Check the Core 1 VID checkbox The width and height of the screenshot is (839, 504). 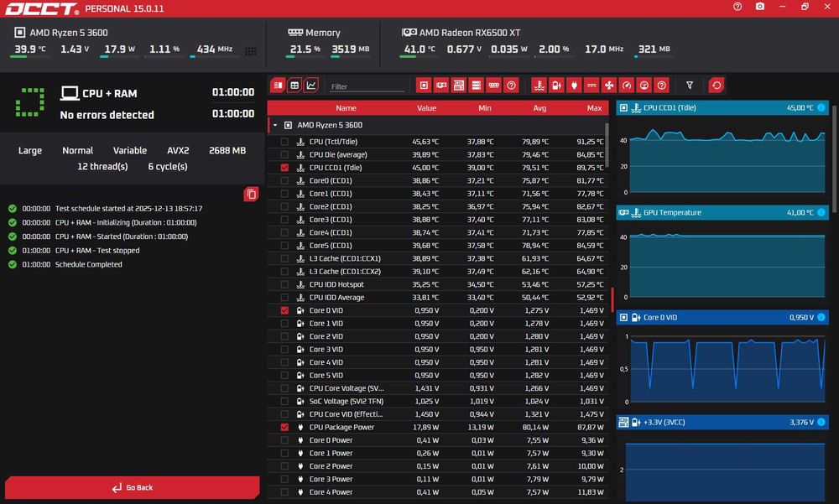(284, 323)
